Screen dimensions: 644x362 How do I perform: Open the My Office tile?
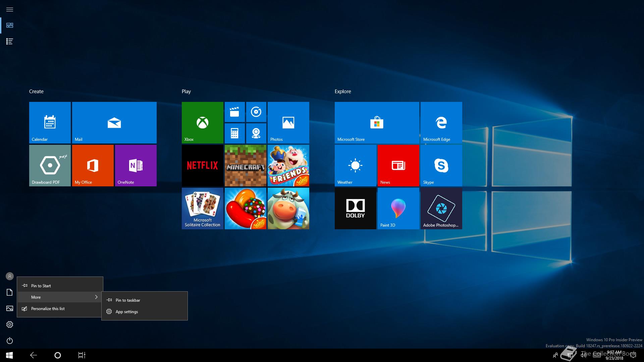pos(93,166)
